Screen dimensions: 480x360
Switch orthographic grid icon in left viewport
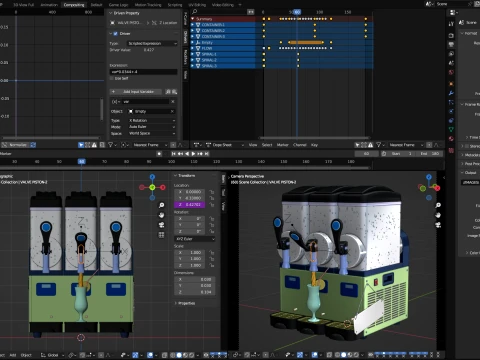coord(161,235)
